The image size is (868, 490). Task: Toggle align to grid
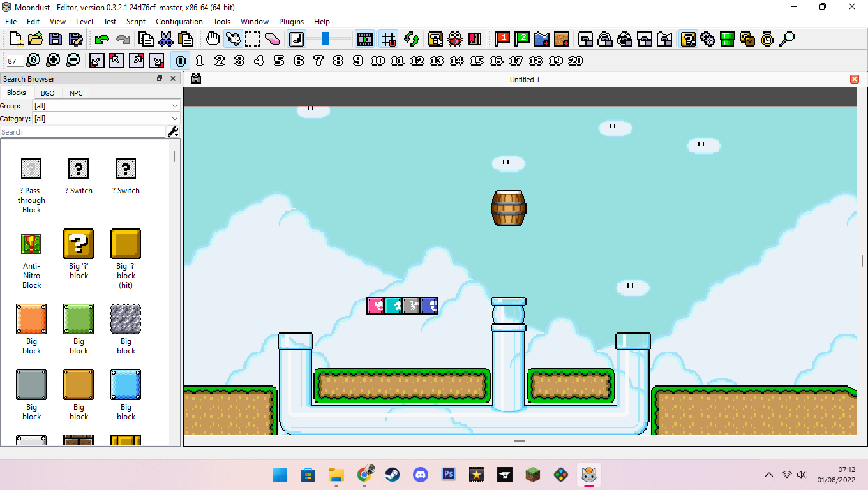tap(389, 40)
